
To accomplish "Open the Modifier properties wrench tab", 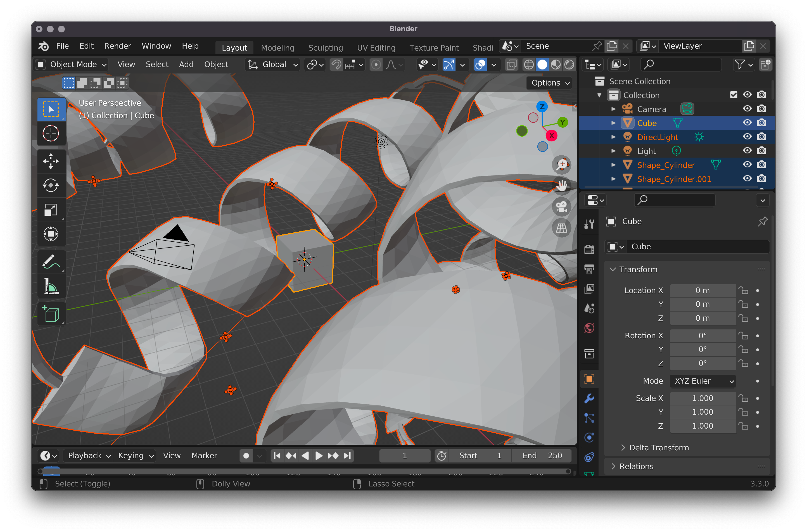I will click(589, 398).
